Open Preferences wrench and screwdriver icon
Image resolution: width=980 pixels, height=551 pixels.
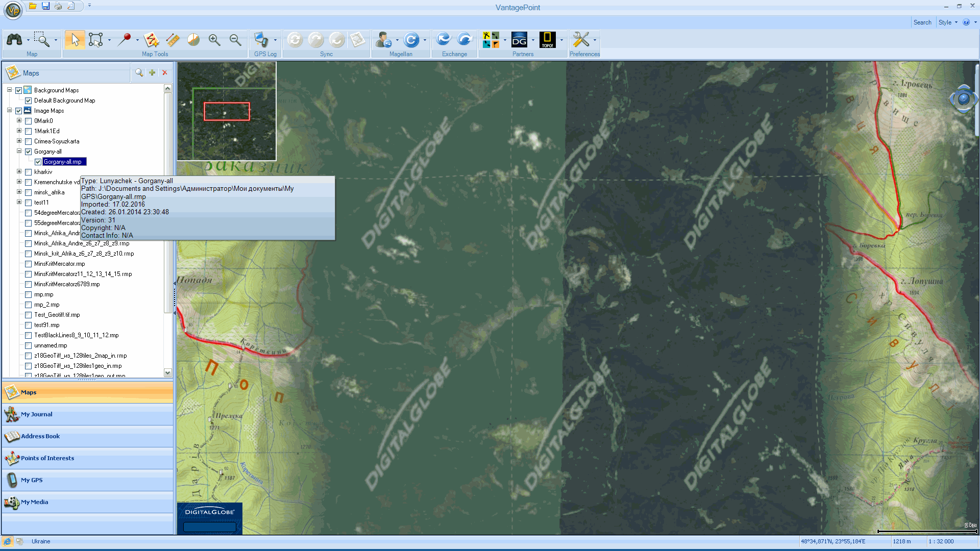pos(581,40)
